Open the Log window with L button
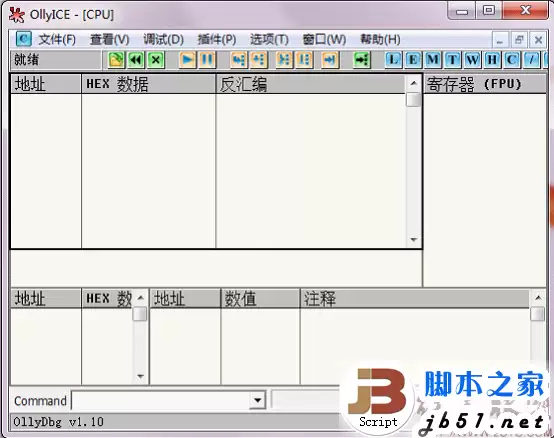 pos(393,60)
